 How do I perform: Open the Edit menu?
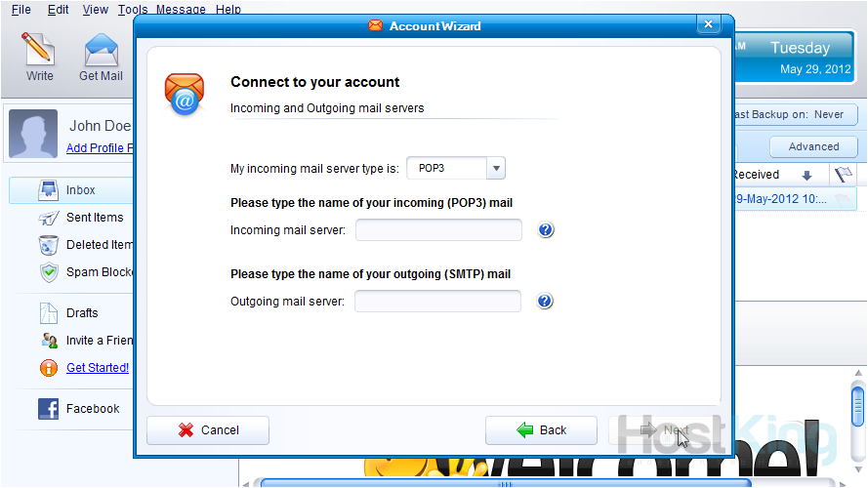59,10
